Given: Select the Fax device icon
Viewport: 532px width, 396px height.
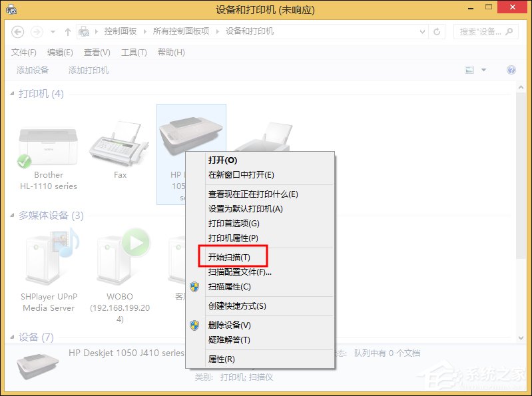Looking at the screenshot, I should (x=120, y=144).
